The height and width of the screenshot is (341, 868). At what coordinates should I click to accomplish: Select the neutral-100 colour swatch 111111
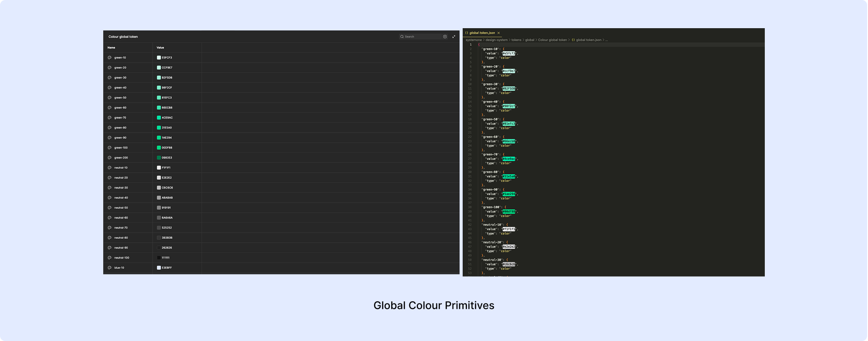click(159, 258)
